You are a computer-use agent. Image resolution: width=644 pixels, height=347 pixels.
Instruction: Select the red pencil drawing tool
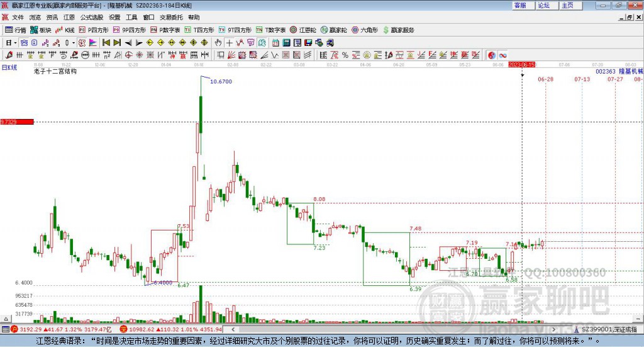pos(9,55)
